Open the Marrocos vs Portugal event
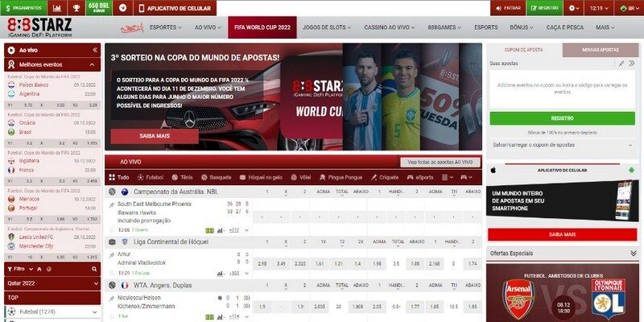The width and height of the screenshot is (644, 322). pos(52,204)
